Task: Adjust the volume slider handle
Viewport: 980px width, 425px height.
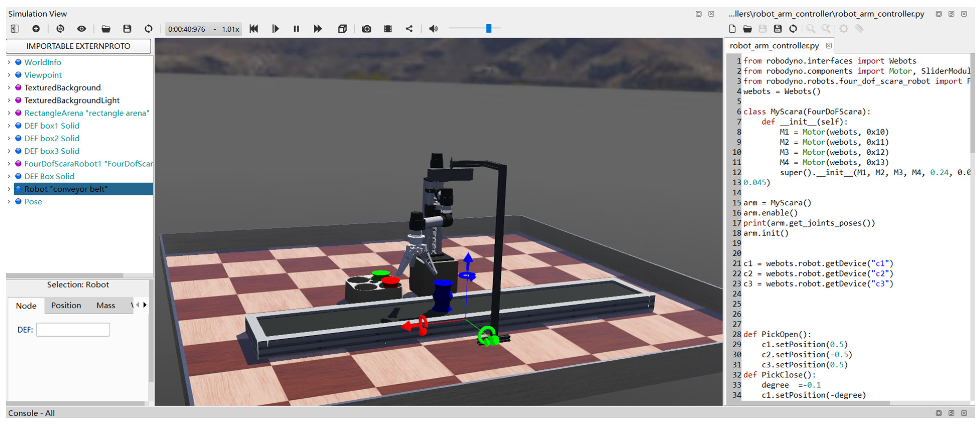Action: 489,29
